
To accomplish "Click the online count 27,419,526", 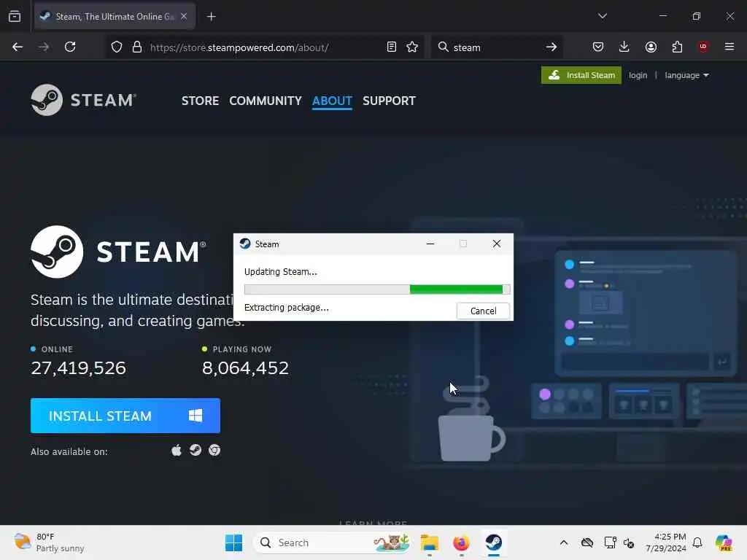I will click(79, 367).
